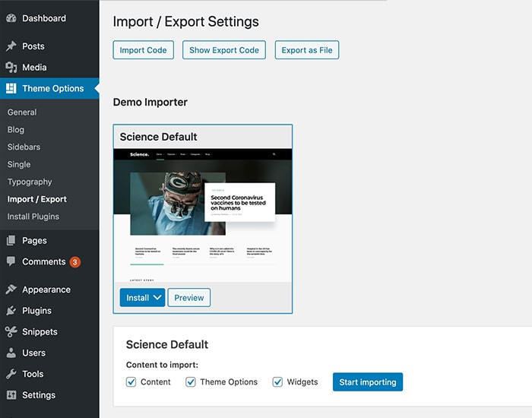The width and height of the screenshot is (532, 418).
Task: Select the Import / Export submenu item
Action: 37,199
